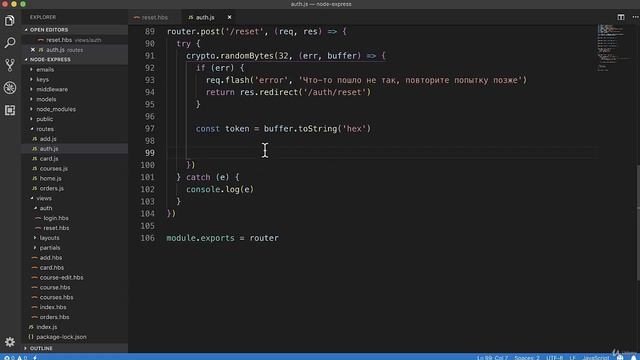Click the editor vertical scrollbar thumb
The width and height of the screenshot is (640, 360).
[638, 222]
